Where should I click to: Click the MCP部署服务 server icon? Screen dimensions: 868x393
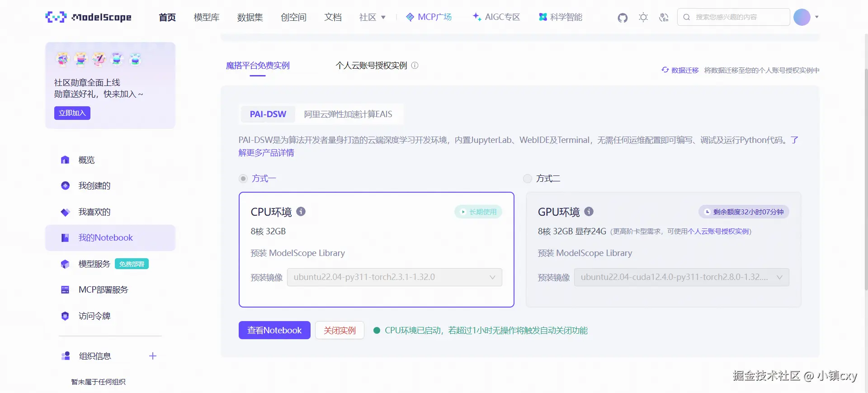65,289
